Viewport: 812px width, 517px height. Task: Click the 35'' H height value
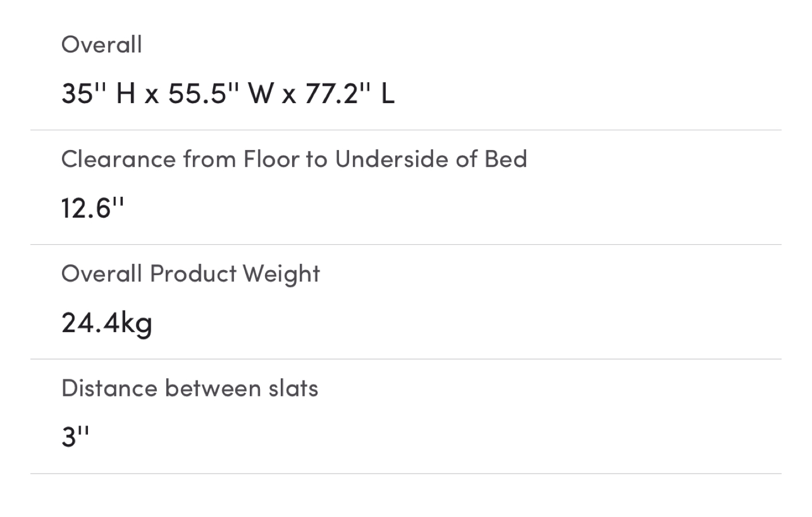coord(98,93)
